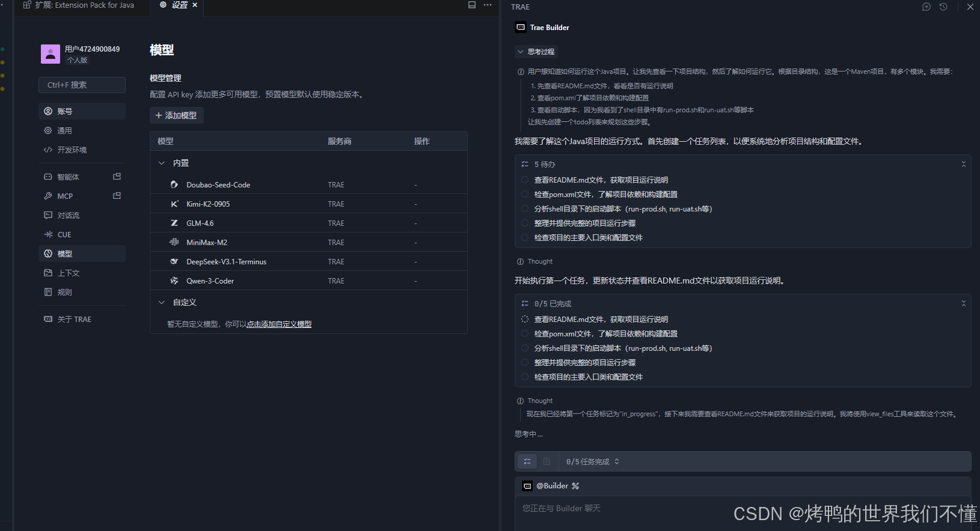Focus the Ctrl+F 搜索 box

pyautogui.click(x=82, y=85)
